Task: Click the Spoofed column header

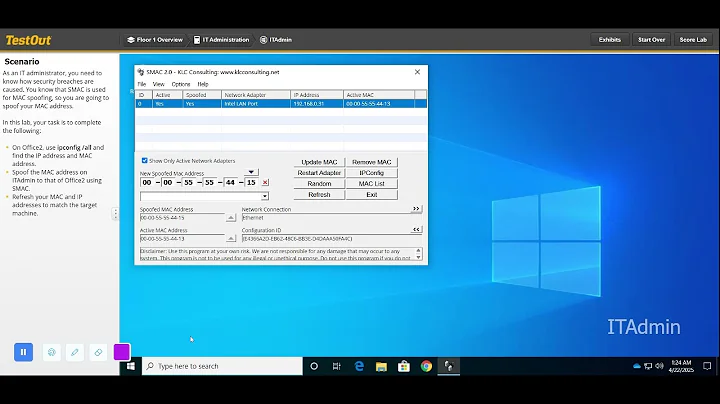Action: (202, 95)
